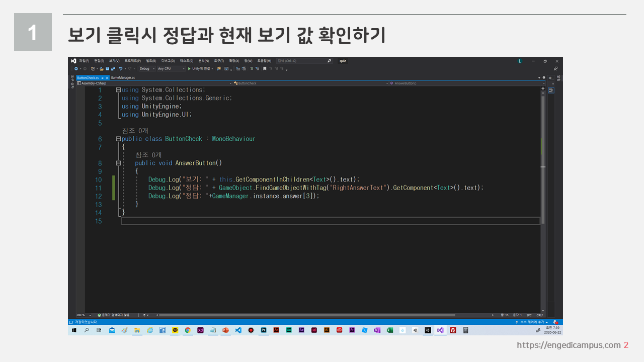Click the search magnifier icon
The height and width of the screenshot is (362, 644).
pos(329,61)
